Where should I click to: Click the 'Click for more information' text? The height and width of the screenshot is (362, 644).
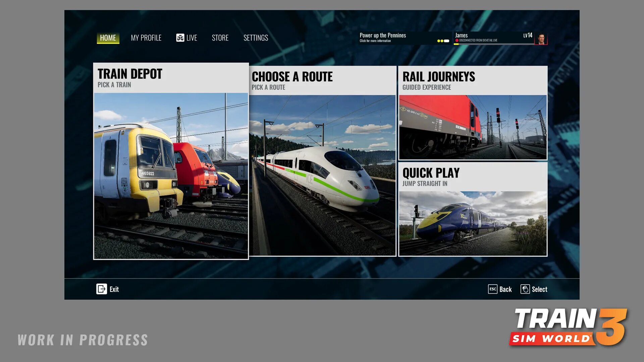(x=375, y=41)
